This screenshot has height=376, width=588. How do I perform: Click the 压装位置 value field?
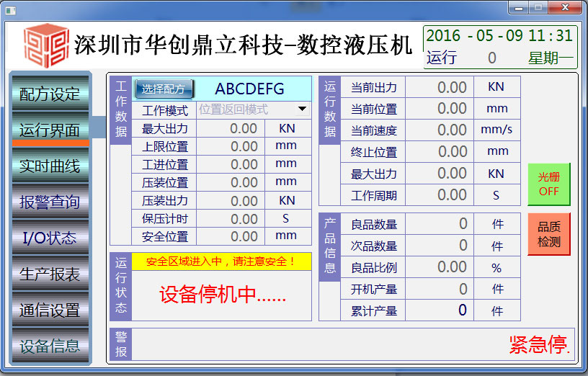(x=231, y=182)
